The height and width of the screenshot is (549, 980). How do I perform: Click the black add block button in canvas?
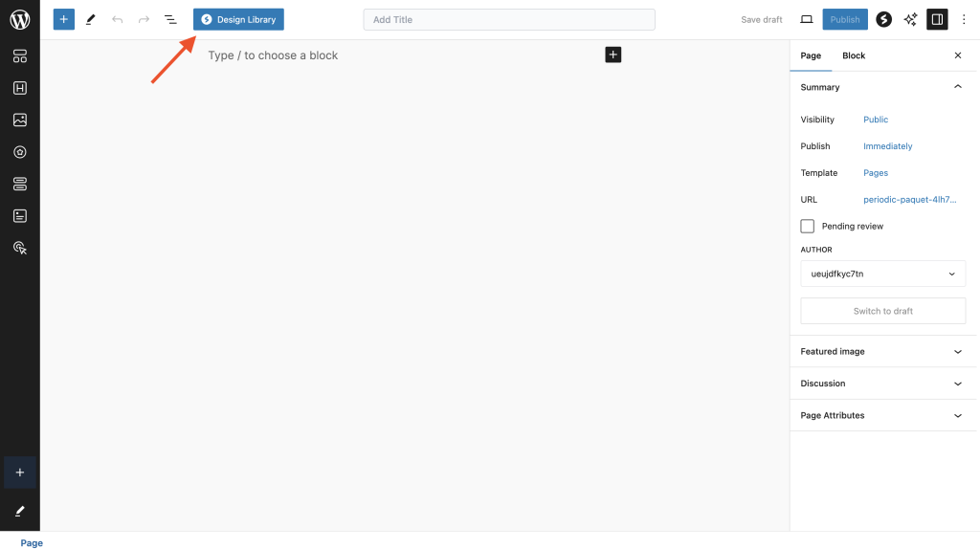(612, 55)
